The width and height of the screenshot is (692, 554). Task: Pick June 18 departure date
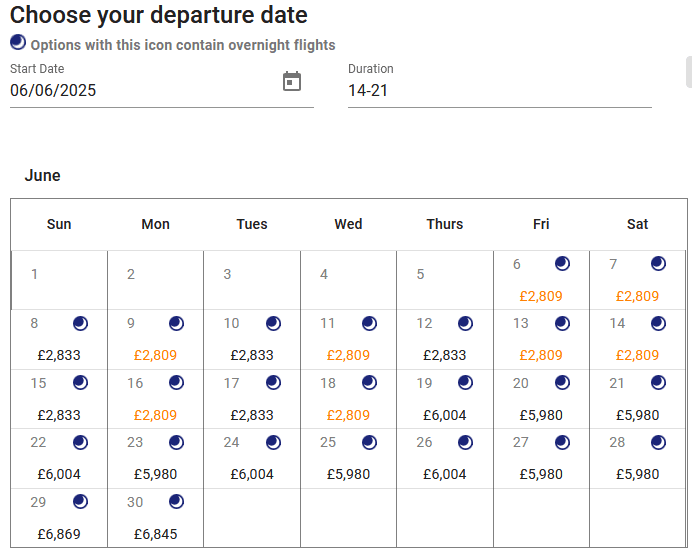point(348,400)
